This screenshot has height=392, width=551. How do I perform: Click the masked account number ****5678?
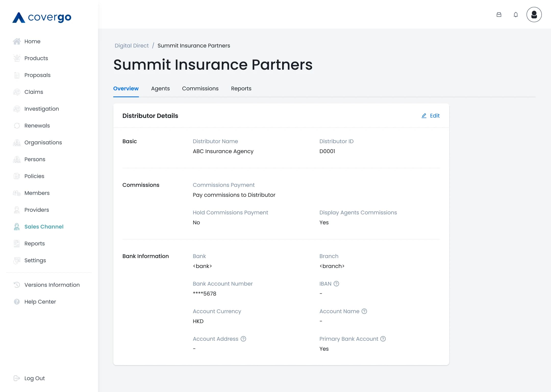click(205, 293)
